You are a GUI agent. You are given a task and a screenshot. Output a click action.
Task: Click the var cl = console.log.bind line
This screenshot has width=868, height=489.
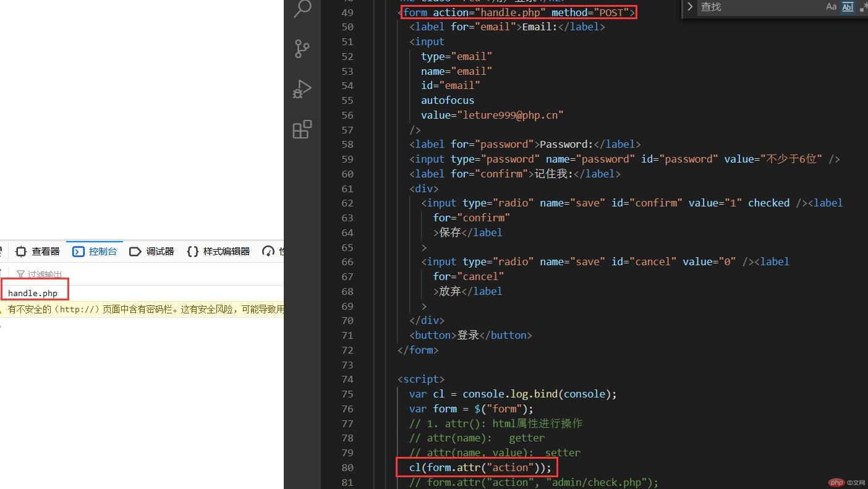point(513,394)
